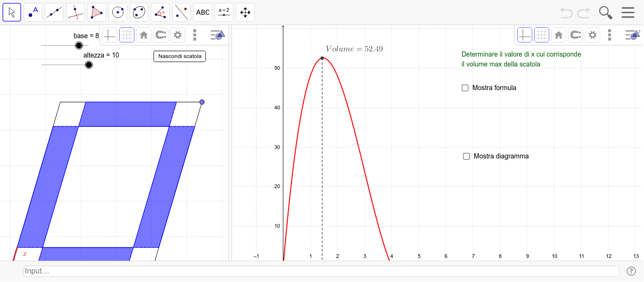Select the Slider a=2 tool
The image size is (644, 282).
224,12
